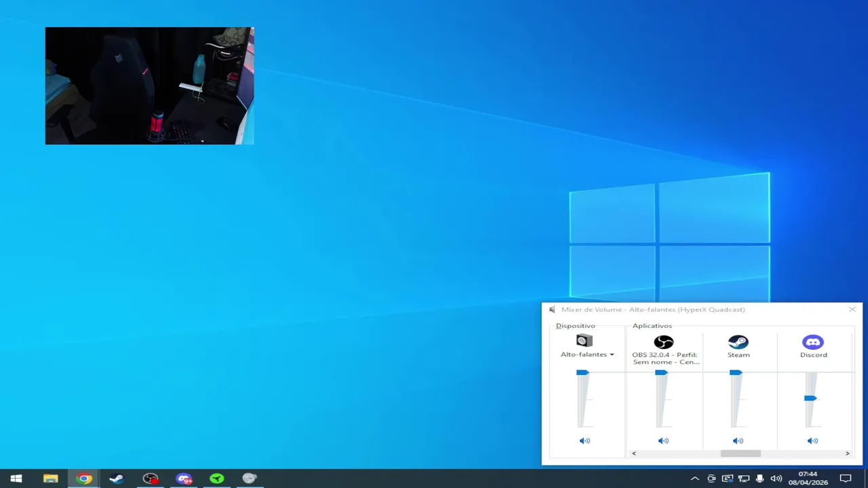Click the webcam preview on desktop
This screenshot has height=488, width=868.
(x=149, y=85)
